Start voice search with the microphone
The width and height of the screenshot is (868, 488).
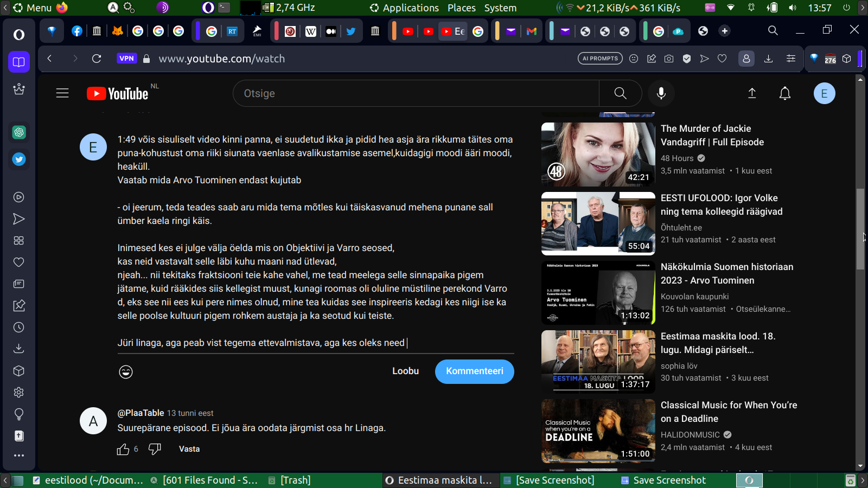pyautogui.click(x=661, y=93)
